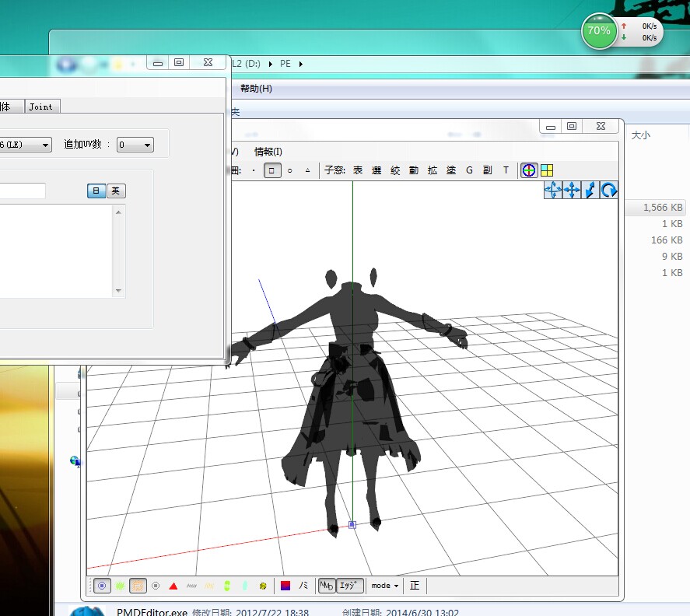Image resolution: width=690 pixels, height=616 pixels.
Task: Click the 日 language button
Action: pos(96,191)
